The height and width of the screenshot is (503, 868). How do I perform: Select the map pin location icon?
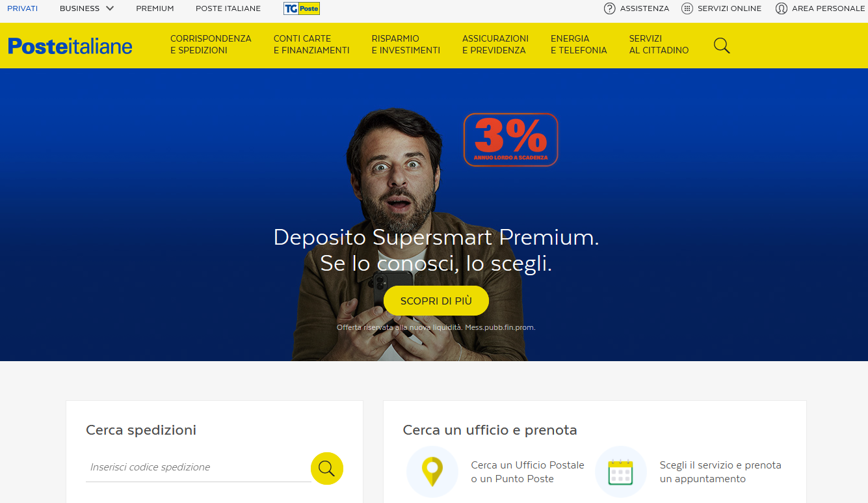pyautogui.click(x=432, y=472)
